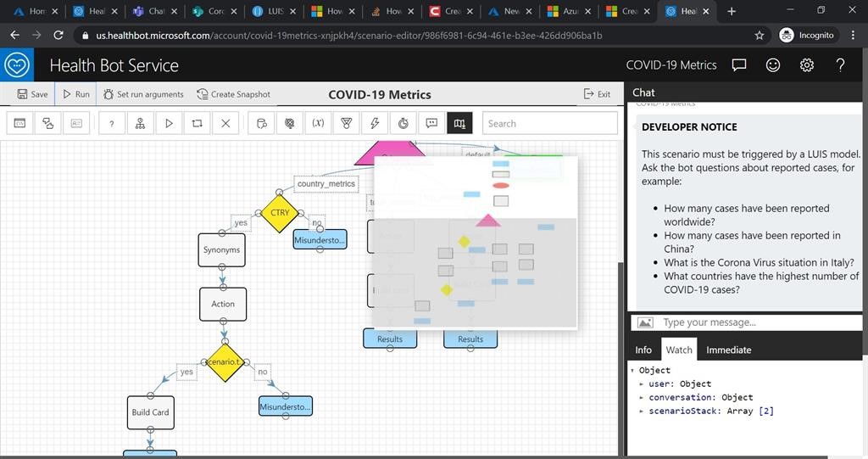Viewport: 868px width, 459px height.
Task: Select the Action node
Action: tap(223, 304)
